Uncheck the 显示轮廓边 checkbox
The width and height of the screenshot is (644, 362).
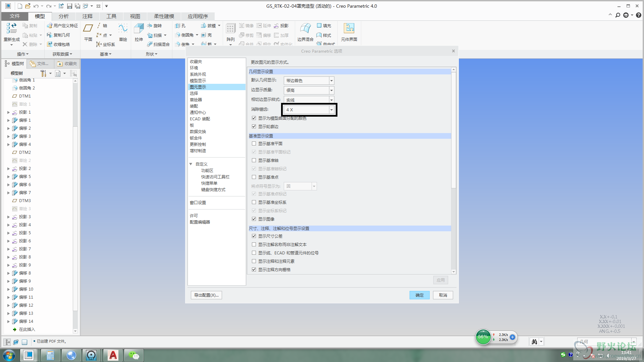pos(254,126)
